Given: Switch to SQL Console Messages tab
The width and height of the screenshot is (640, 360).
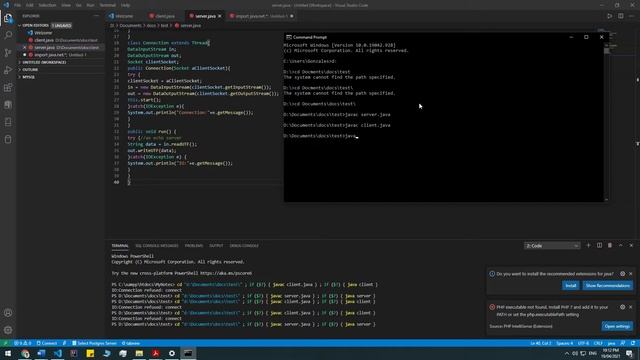Looking at the screenshot, I should coord(157,246).
